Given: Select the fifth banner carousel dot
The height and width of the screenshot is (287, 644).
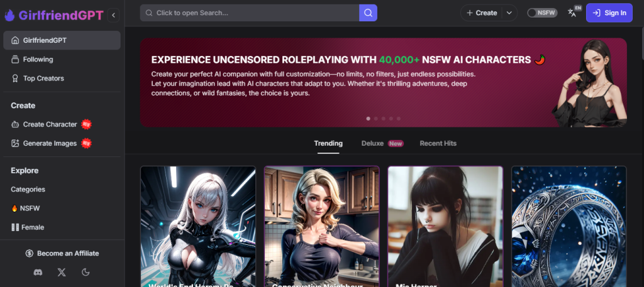Looking at the screenshot, I should click(x=398, y=119).
